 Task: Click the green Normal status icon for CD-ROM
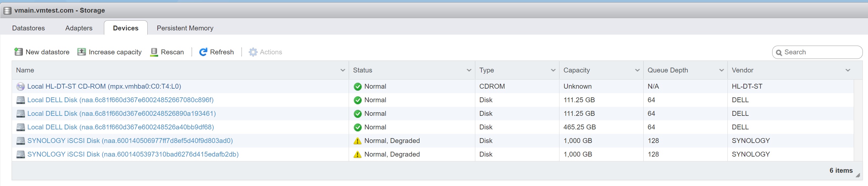[357, 87]
